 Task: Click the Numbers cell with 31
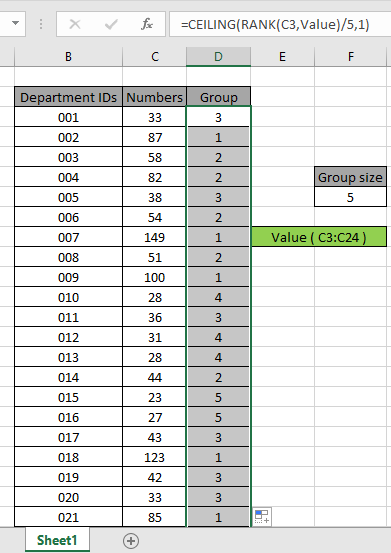click(154, 337)
